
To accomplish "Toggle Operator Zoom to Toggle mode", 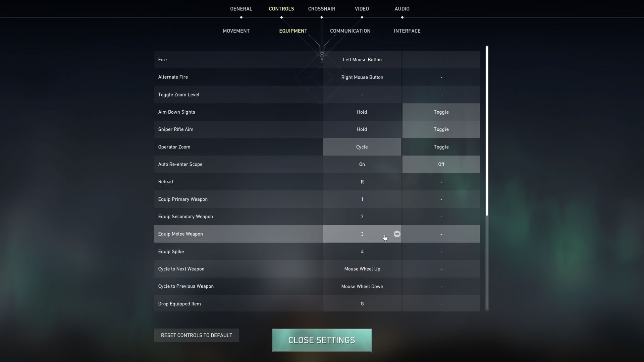I will coord(441,147).
